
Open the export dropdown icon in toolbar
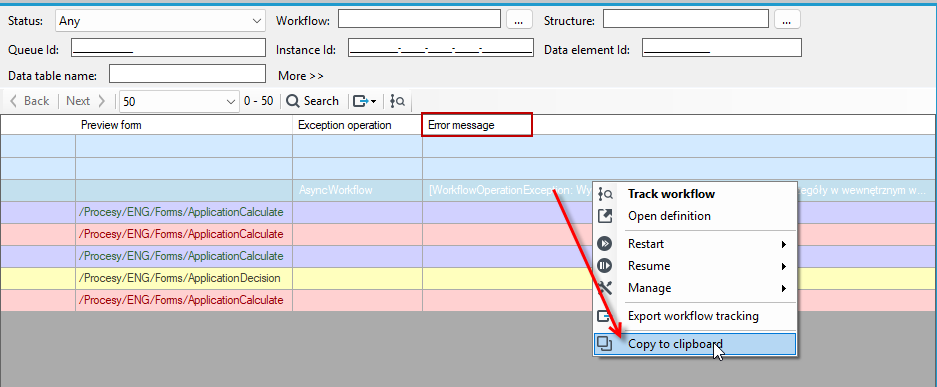pyautogui.click(x=364, y=101)
